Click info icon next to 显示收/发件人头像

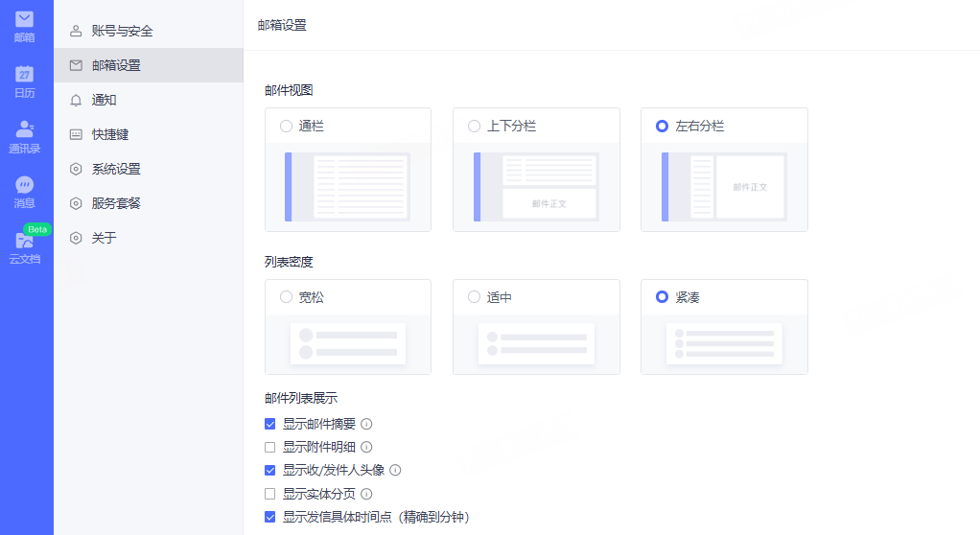coord(396,470)
